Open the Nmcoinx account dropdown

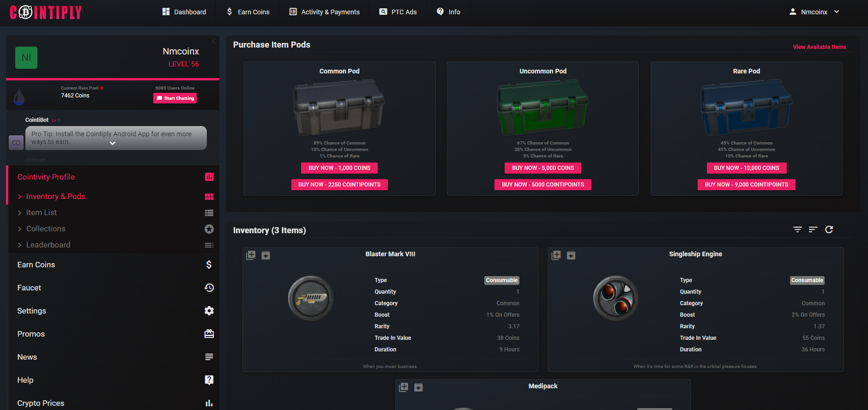point(814,12)
